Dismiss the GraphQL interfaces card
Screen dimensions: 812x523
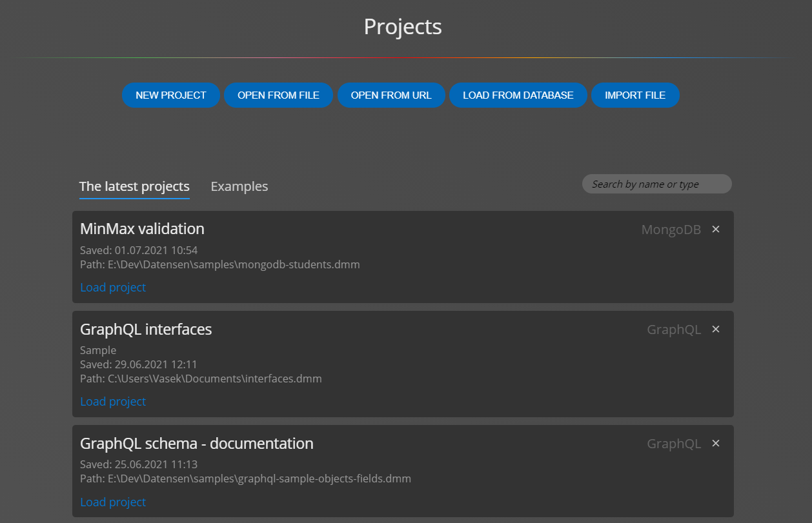(715, 329)
